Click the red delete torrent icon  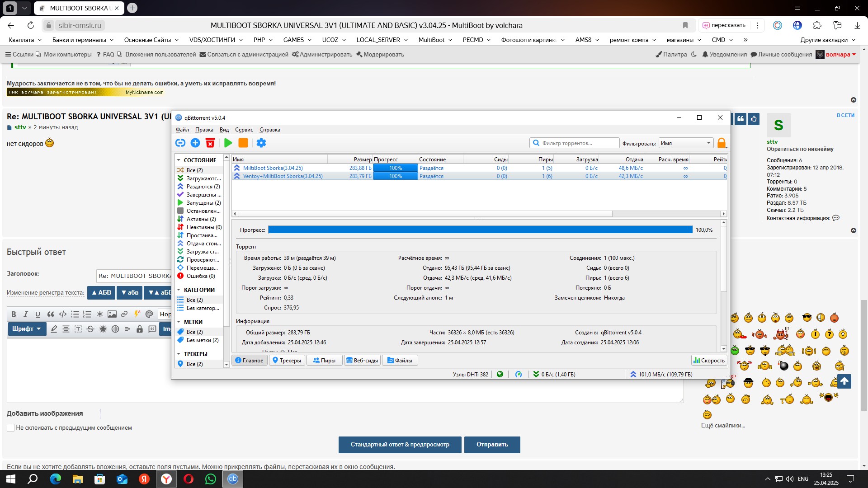point(210,143)
